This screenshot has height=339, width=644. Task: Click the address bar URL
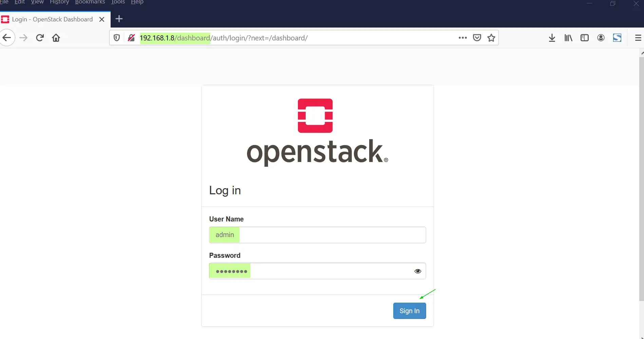[x=224, y=38]
